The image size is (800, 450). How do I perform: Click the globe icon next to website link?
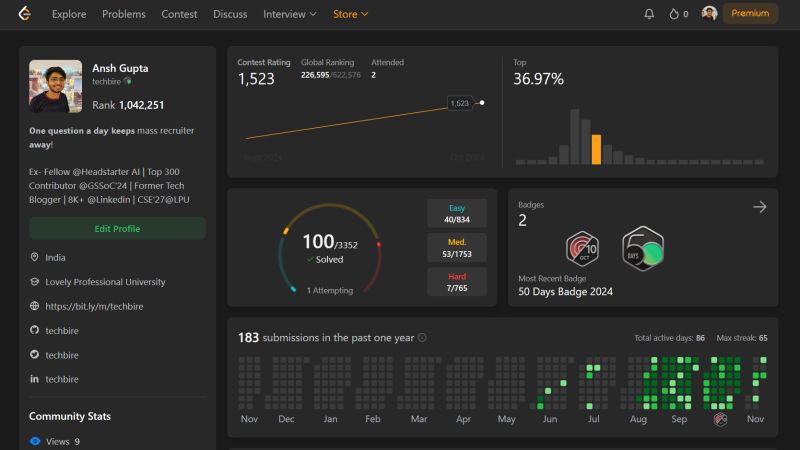pos(34,306)
